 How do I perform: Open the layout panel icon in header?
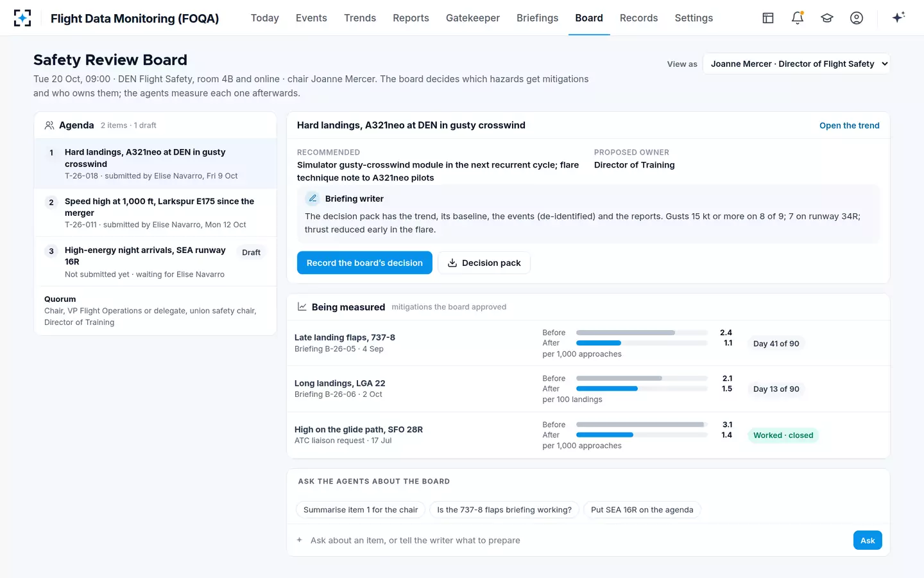click(x=768, y=18)
